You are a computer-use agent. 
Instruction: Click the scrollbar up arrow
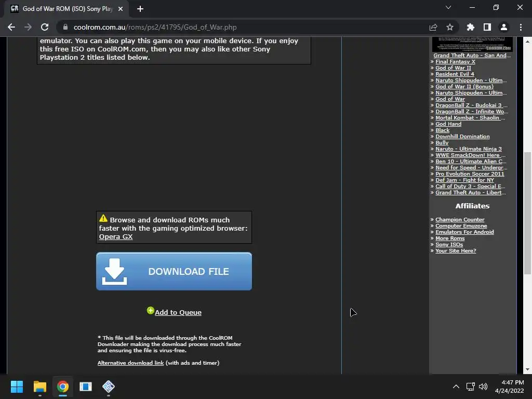527,41
